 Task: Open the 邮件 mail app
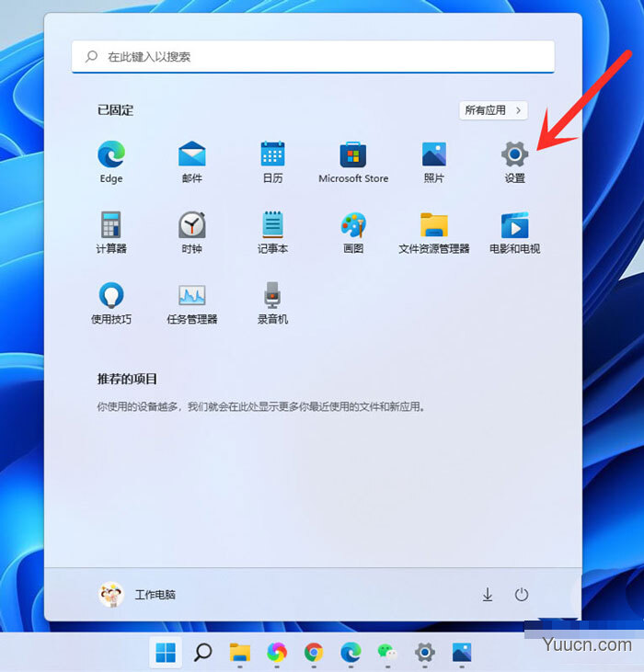point(191,162)
